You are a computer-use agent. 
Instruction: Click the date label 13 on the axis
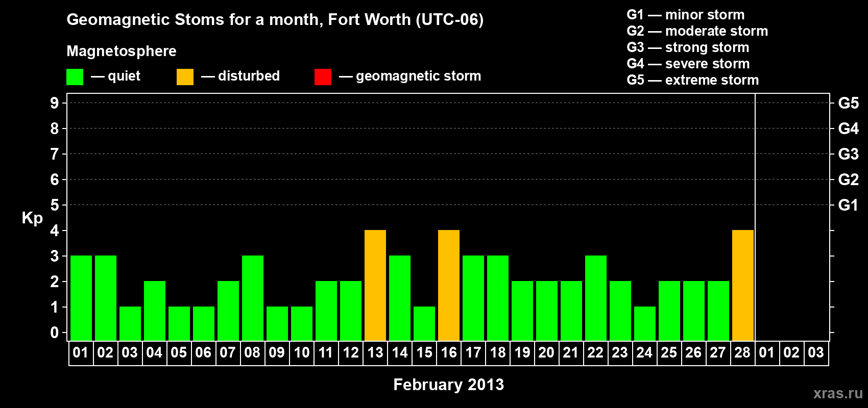click(x=375, y=352)
